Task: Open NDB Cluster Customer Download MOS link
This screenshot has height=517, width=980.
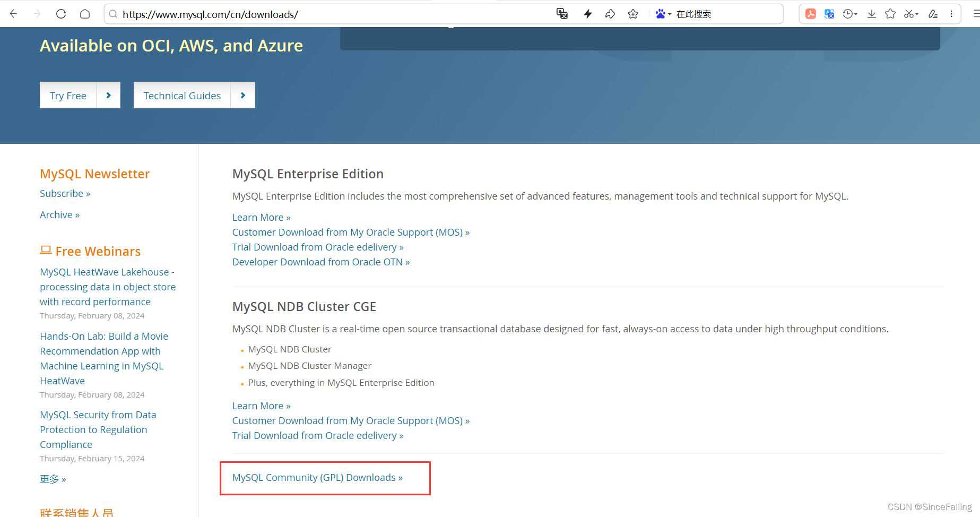Action: [x=351, y=420]
